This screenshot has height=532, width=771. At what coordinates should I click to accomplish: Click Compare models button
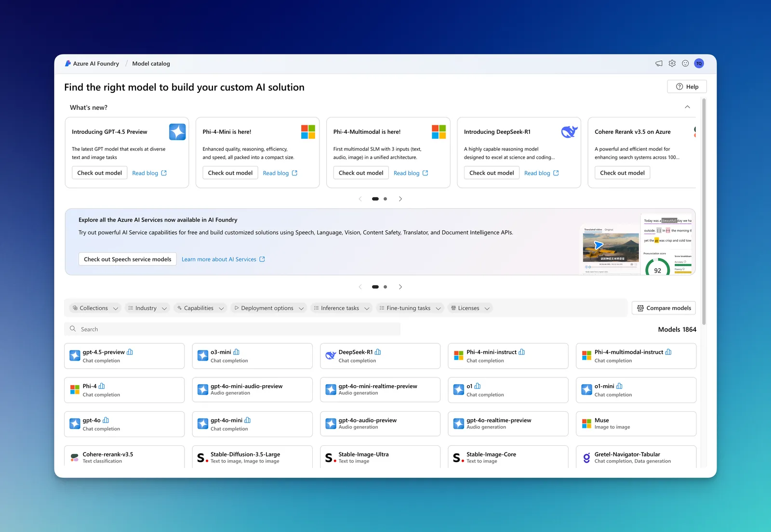point(664,308)
